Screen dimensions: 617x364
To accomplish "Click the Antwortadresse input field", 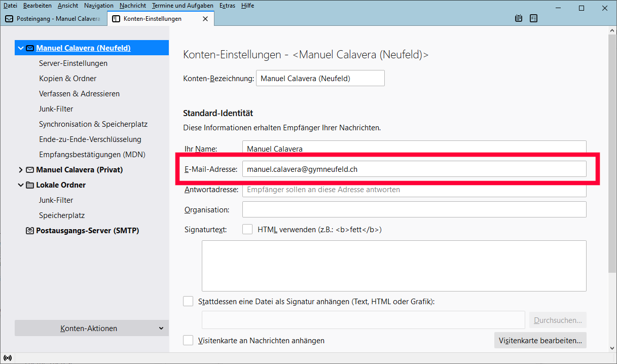I will tap(414, 190).
